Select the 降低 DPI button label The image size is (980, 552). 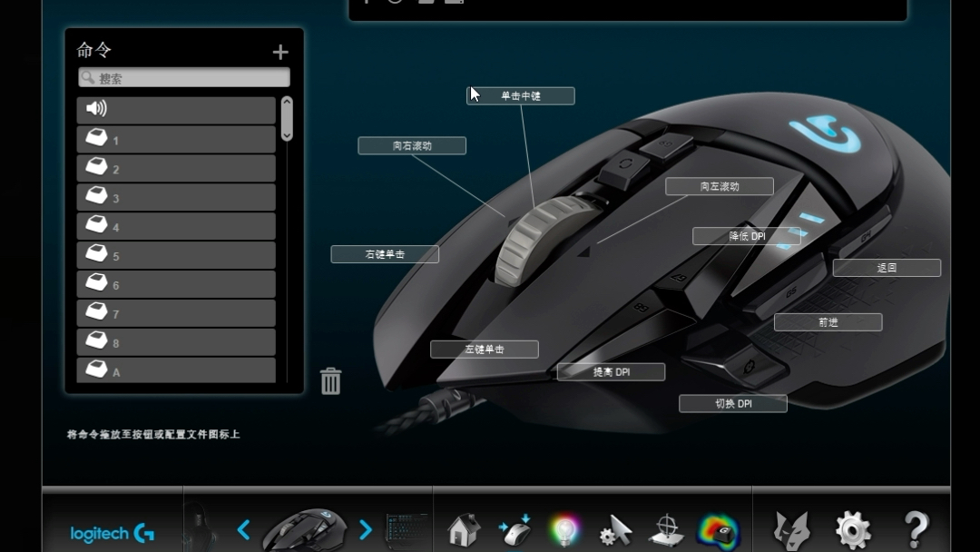pos(747,236)
